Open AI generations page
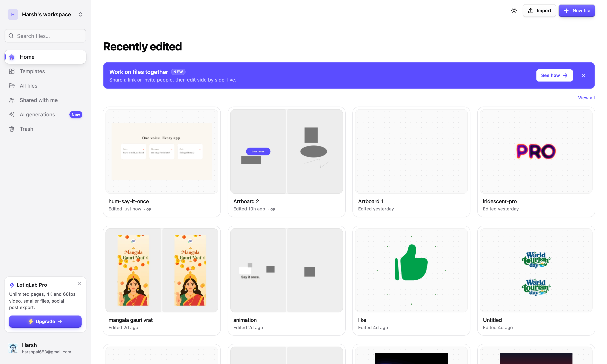This screenshot has width=607, height=364. coord(45,115)
